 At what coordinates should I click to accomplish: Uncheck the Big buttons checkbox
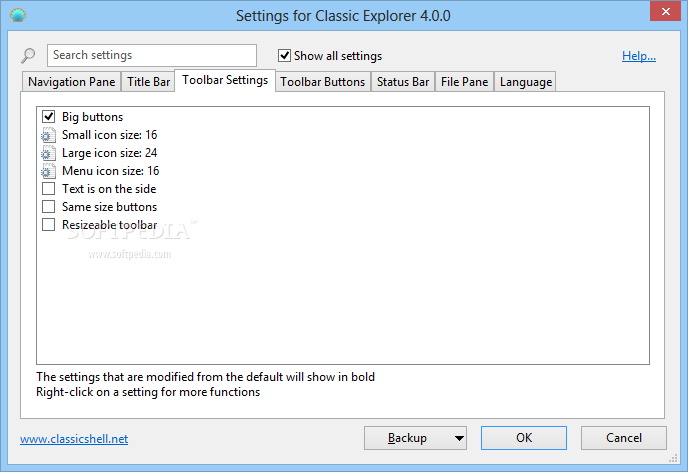[x=48, y=117]
